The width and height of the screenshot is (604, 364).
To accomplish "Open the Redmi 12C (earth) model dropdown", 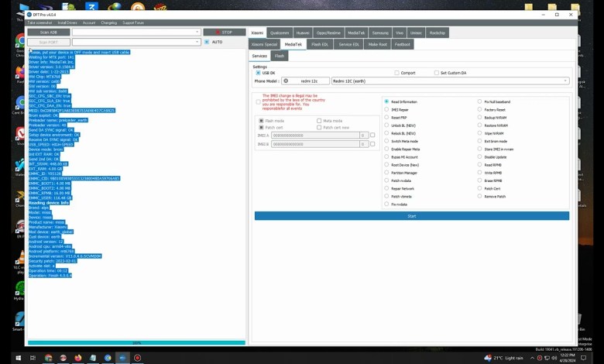I will pyautogui.click(x=450, y=81).
